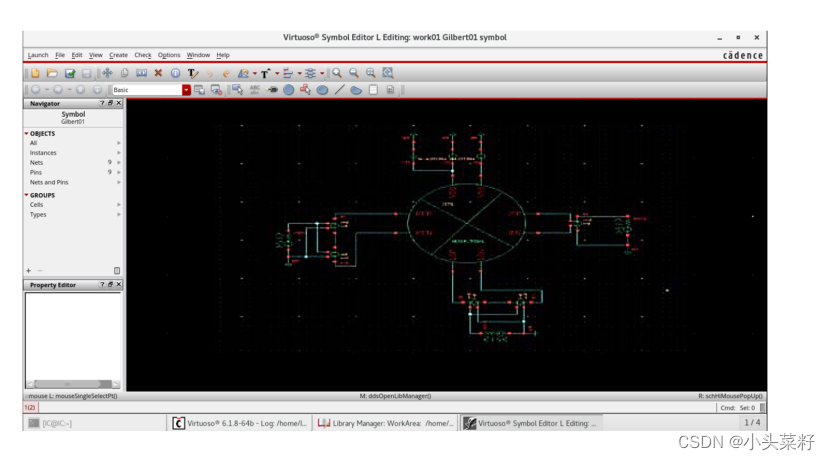Screen dimensions: 830x460
Task: Open the Create menu
Action: pos(119,55)
